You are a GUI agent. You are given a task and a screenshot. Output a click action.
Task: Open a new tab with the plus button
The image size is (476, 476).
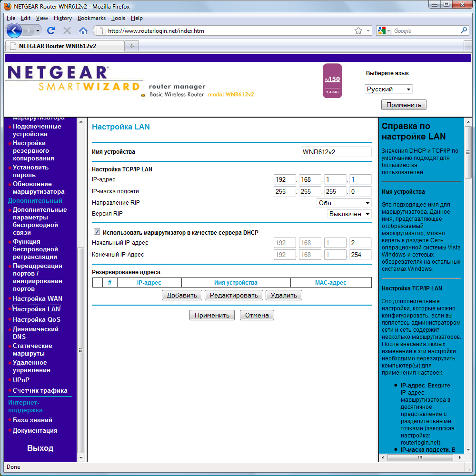(132, 46)
